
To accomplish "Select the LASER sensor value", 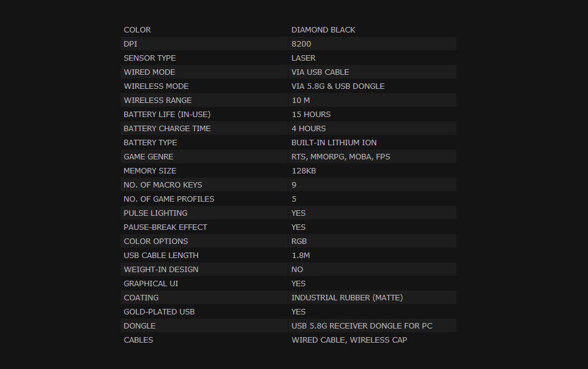I will [x=303, y=58].
